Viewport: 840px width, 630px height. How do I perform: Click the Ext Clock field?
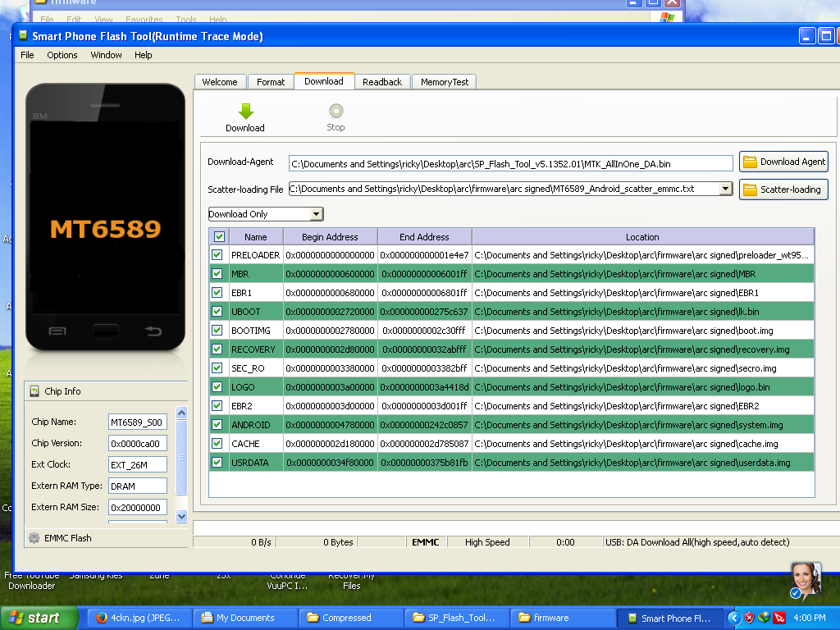138,464
